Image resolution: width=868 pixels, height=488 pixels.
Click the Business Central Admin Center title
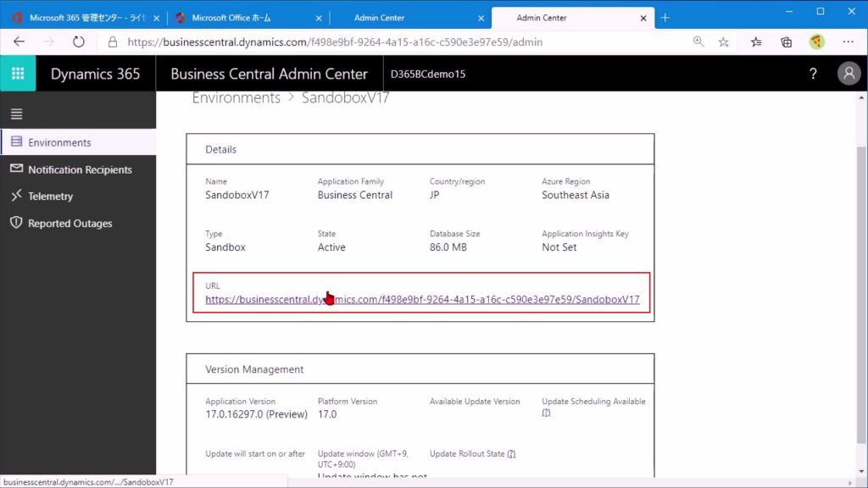coord(269,74)
